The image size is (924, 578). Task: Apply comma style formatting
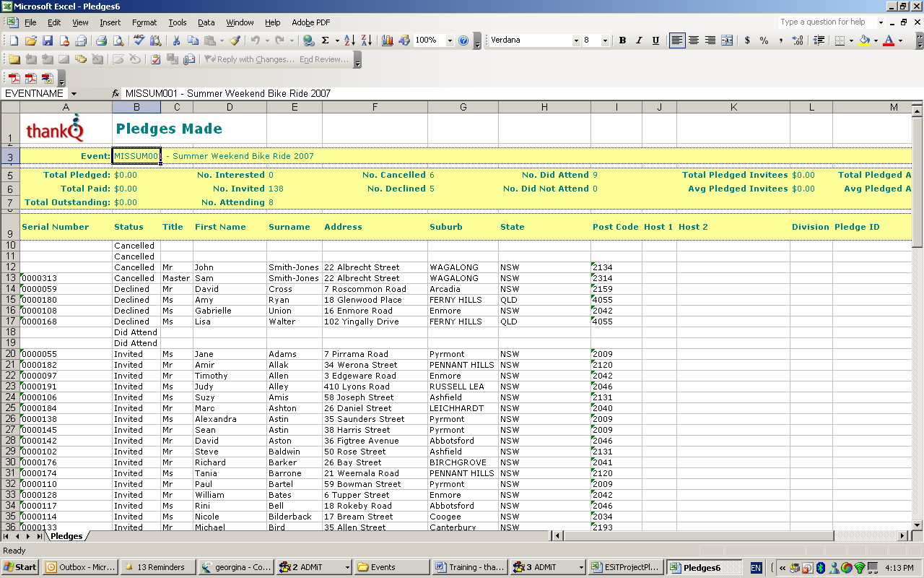point(780,40)
